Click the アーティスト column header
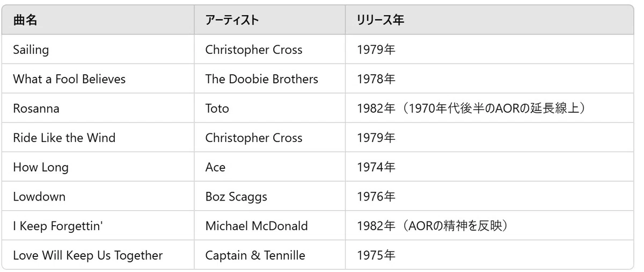The width and height of the screenshot is (644, 272). pos(270,20)
